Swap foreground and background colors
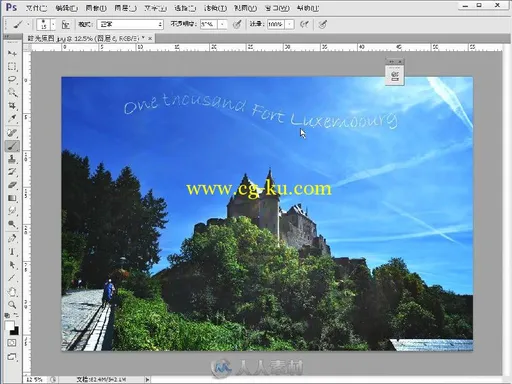Screen dimensions: 512x384 16,315
